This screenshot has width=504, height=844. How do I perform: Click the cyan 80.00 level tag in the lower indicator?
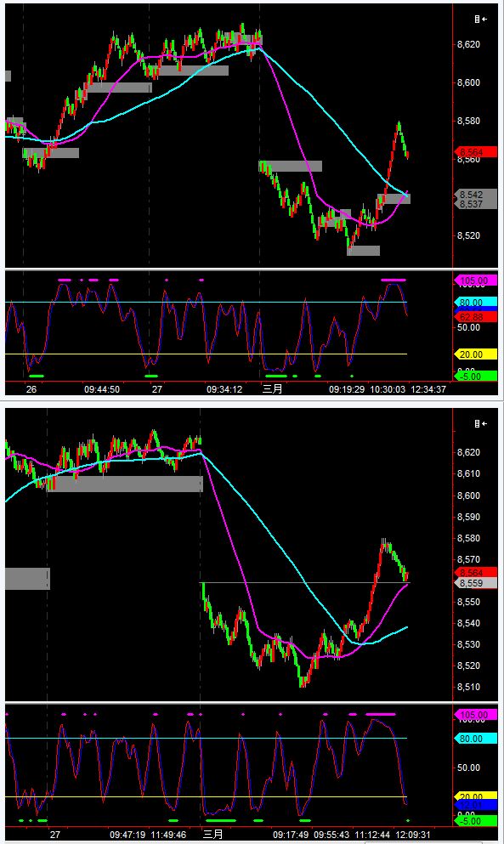[x=476, y=739]
